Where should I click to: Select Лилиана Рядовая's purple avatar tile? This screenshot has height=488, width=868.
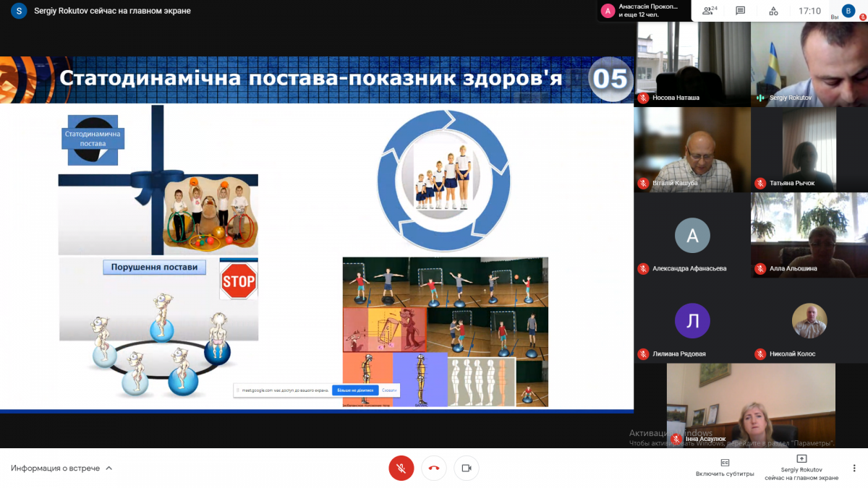click(x=692, y=321)
